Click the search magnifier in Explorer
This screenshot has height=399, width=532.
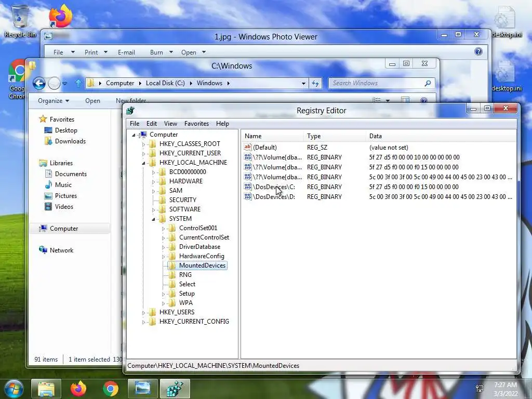428,83
